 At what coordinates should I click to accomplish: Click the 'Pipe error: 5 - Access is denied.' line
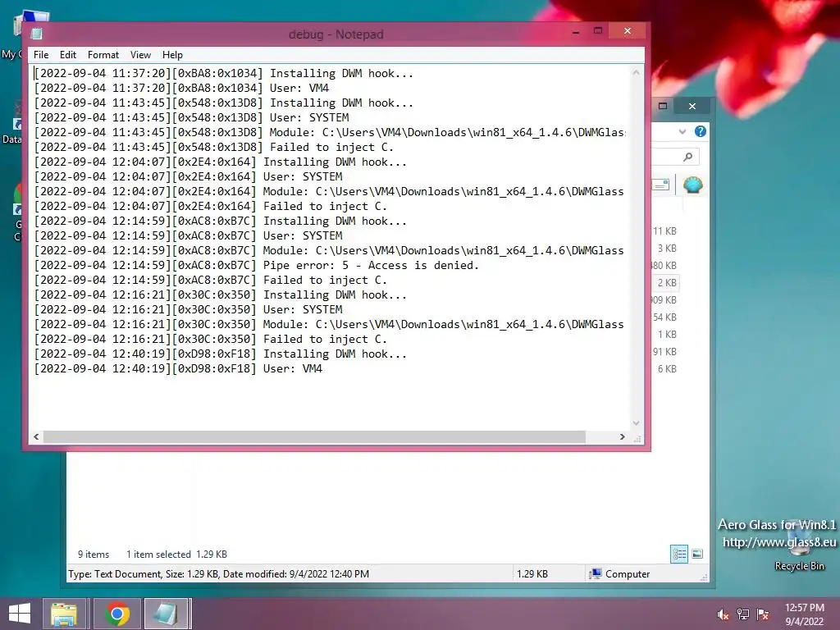(x=257, y=265)
